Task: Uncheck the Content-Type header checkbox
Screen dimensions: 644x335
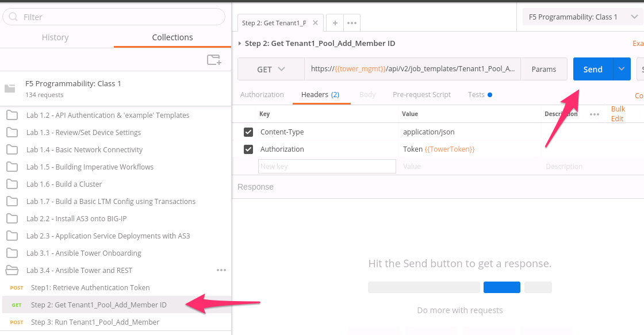Action: (x=248, y=132)
